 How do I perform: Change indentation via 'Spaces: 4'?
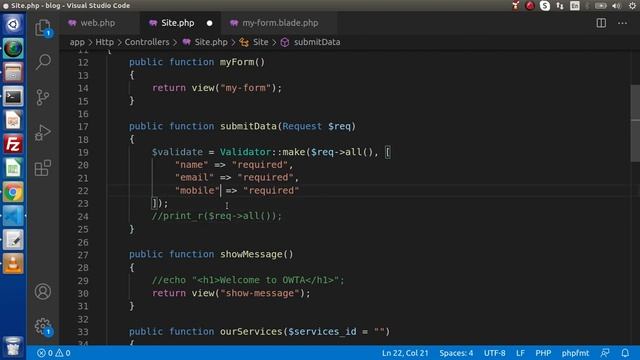(x=456, y=353)
